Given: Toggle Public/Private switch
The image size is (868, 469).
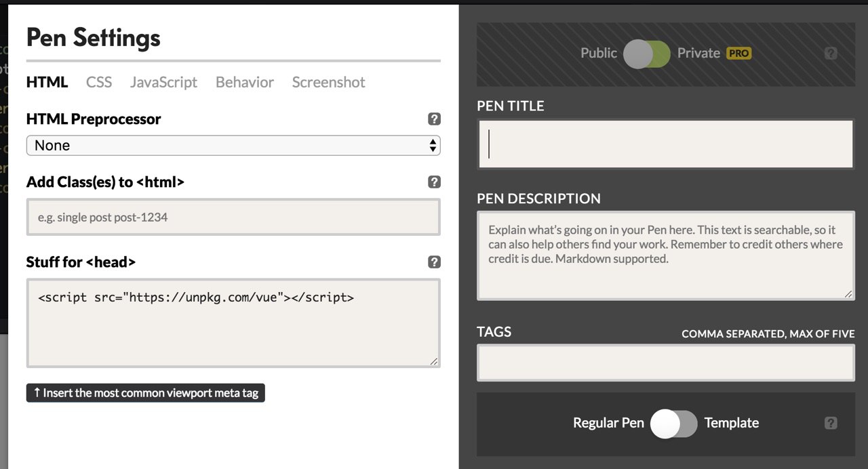Looking at the screenshot, I should coord(647,54).
